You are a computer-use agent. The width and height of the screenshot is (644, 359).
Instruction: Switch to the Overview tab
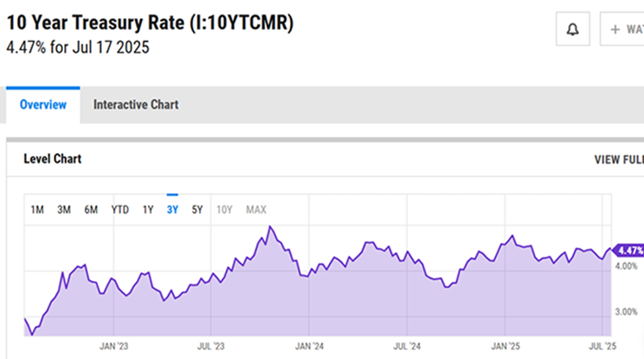point(43,105)
